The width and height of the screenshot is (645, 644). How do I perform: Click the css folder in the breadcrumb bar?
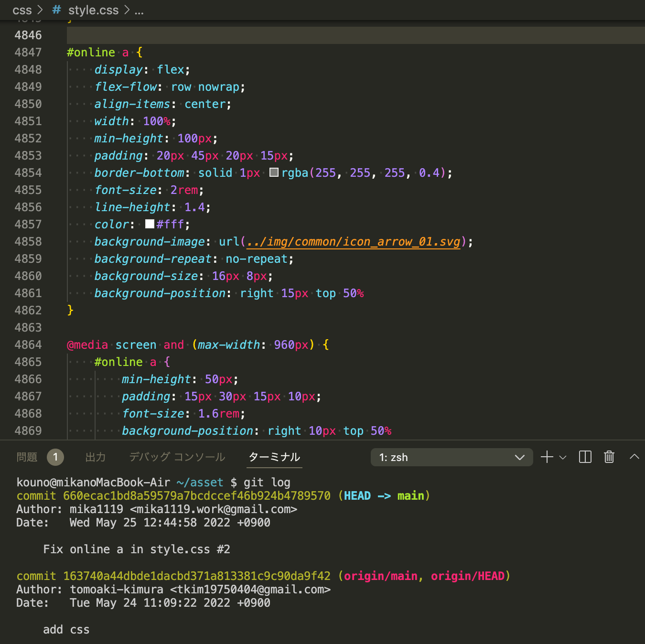[22, 10]
